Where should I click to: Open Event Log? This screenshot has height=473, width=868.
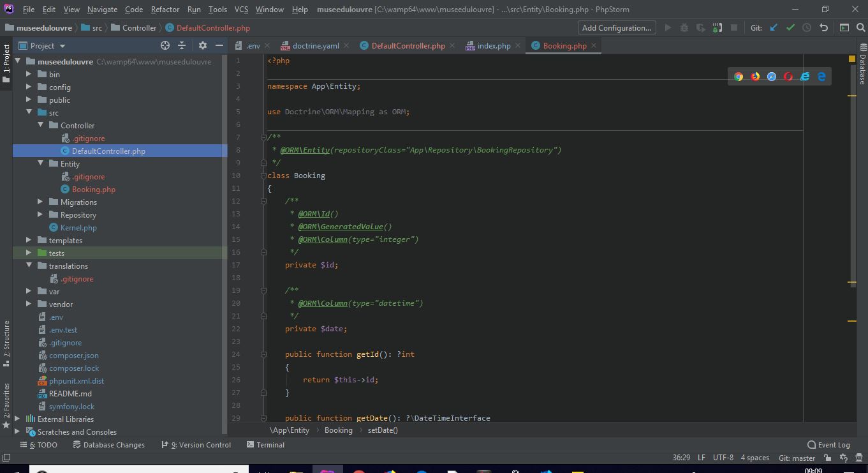point(828,445)
